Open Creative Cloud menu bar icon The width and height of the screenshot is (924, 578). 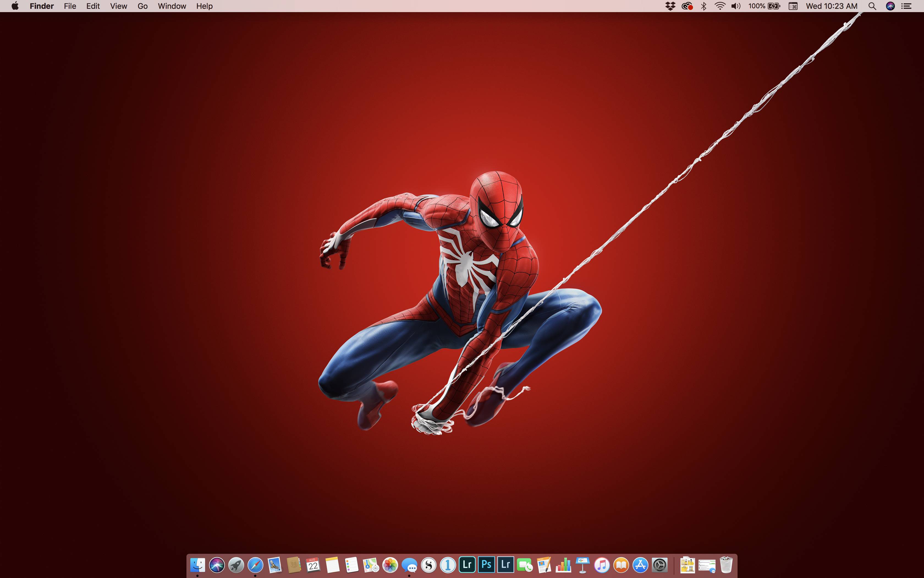click(687, 6)
